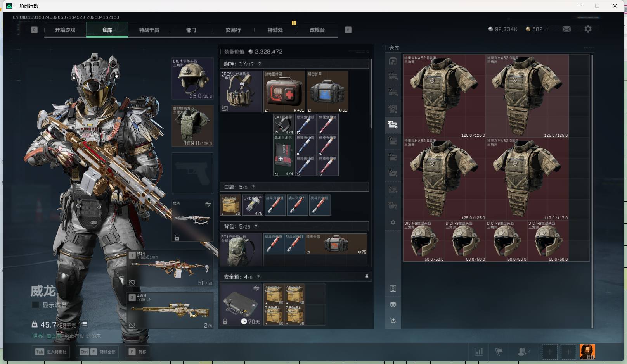This screenshot has width=627, height=364.
Task: Show help for 背包 capacity
Action: [256, 226]
